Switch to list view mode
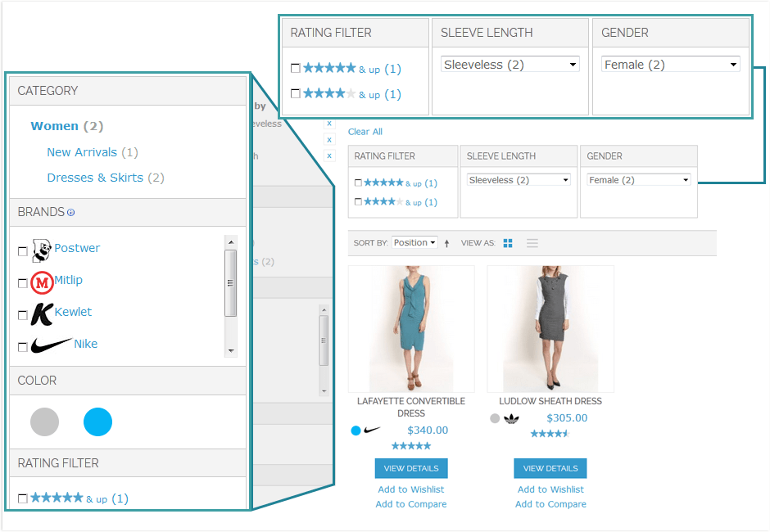Viewport: 770px width, 532px height. pos(532,243)
